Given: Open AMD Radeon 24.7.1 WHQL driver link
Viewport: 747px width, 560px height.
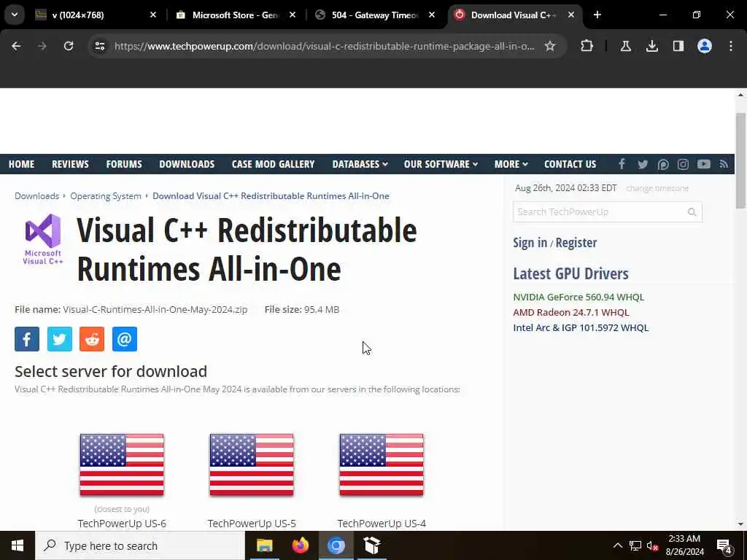Looking at the screenshot, I should [570, 312].
